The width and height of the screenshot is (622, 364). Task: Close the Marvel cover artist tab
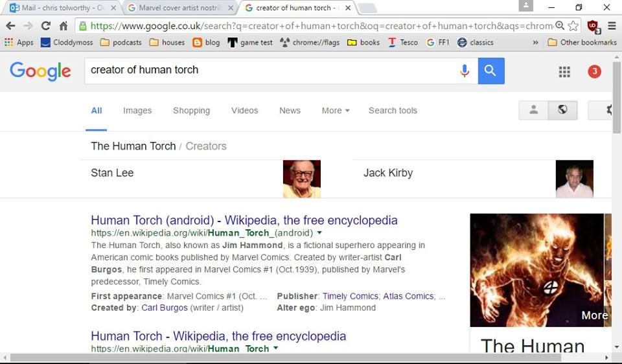(231, 8)
